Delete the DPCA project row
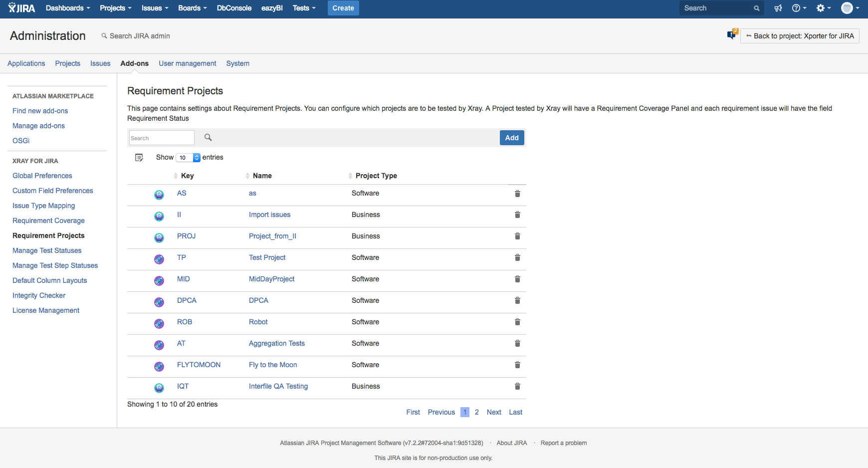This screenshot has height=468, width=868. [517, 300]
